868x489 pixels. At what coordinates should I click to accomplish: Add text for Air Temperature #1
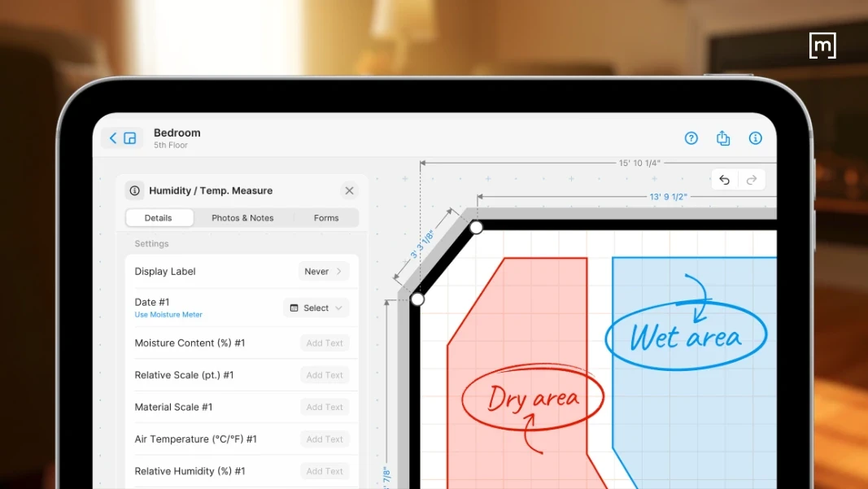[325, 439]
